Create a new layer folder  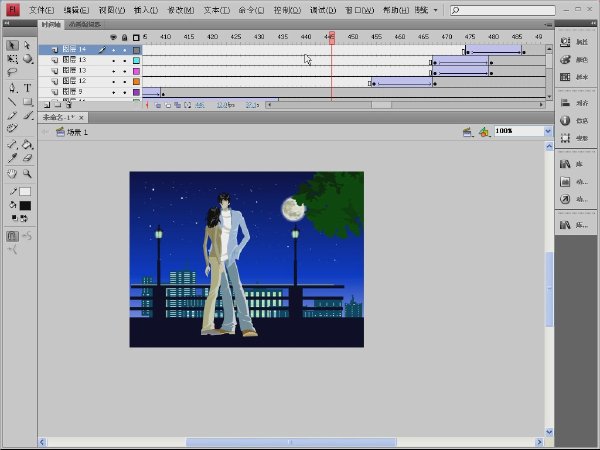(57, 104)
